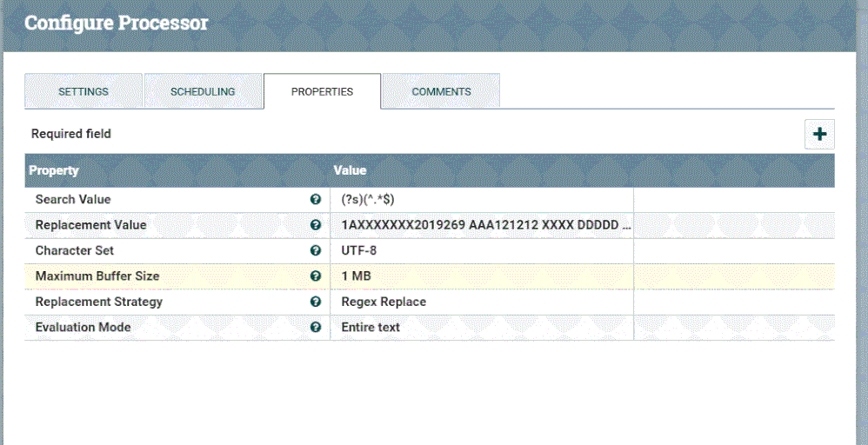Open help icon for Maximum Buffer Size

click(316, 276)
